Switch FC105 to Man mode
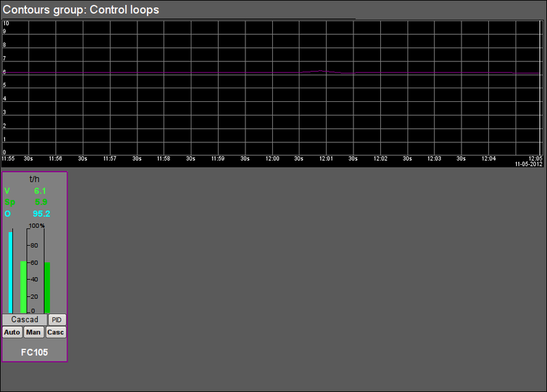The height and width of the screenshot is (392, 547). 34,332
